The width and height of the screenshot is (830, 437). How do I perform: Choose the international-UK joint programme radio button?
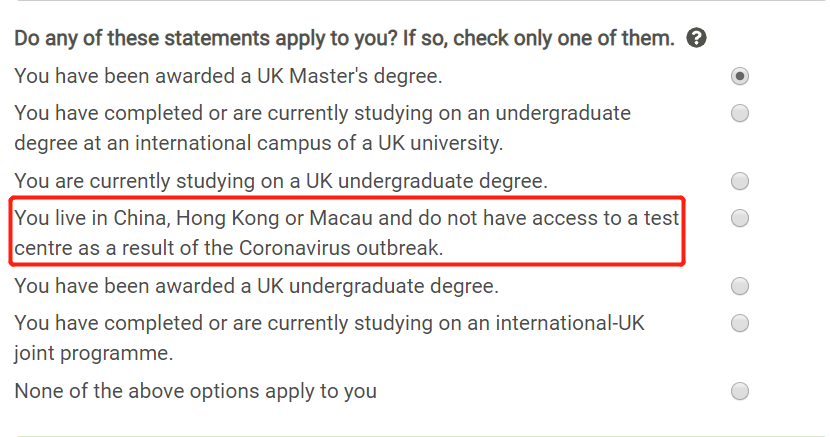point(740,323)
